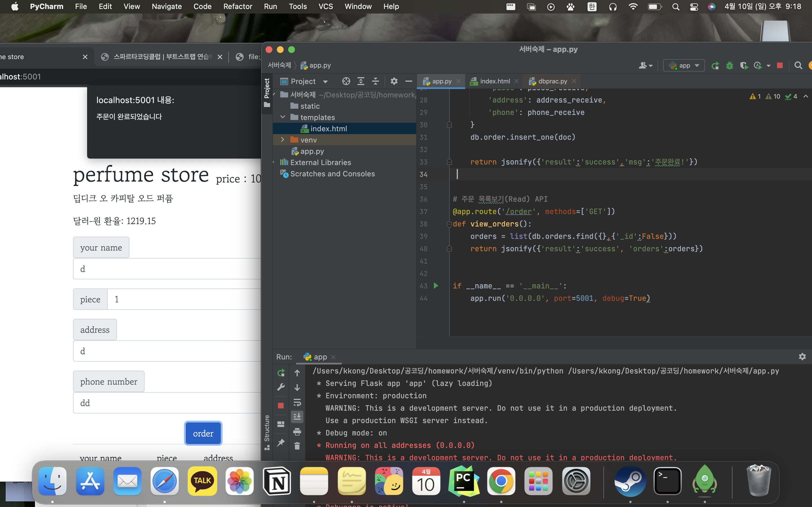Open the app run configuration dropdown
The height and width of the screenshot is (507, 812).
click(683, 66)
